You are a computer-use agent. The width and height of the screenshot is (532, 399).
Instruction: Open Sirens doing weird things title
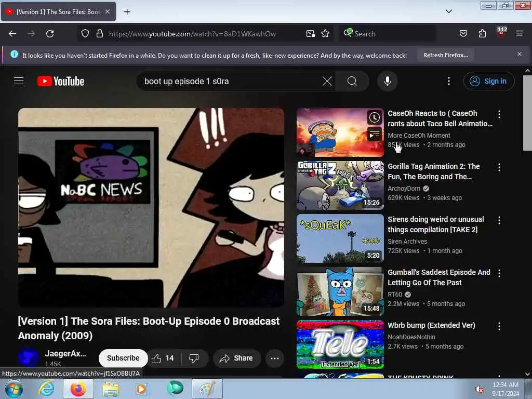click(436, 224)
